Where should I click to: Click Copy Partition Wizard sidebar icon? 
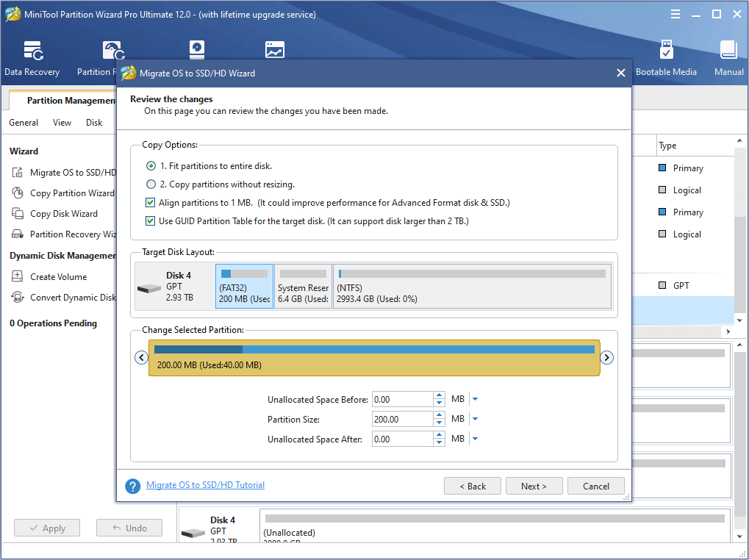pyautogui.click(x=17, y=193)
